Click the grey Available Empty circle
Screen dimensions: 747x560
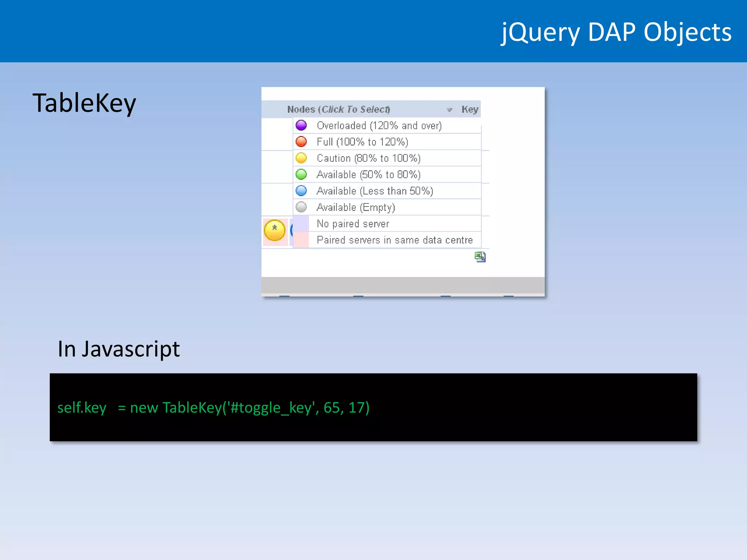[301, 207]
